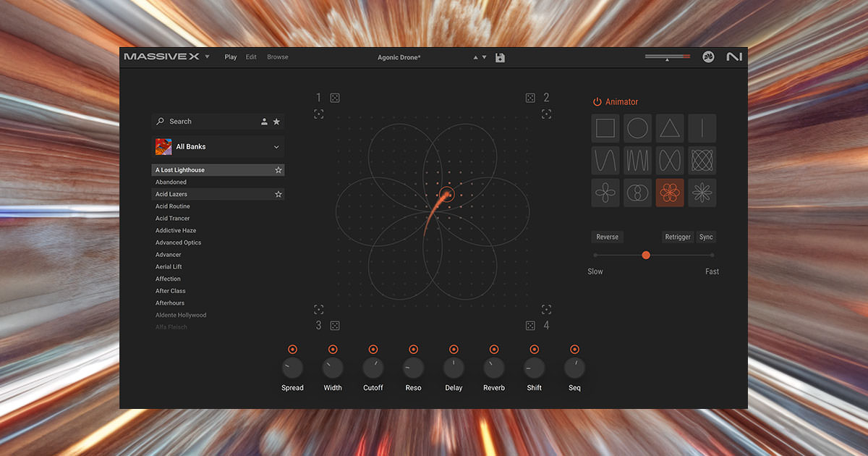This screenshot has width=868, height=456.
Task: Click the Reverb knob
Action: (x=494, y=368)
